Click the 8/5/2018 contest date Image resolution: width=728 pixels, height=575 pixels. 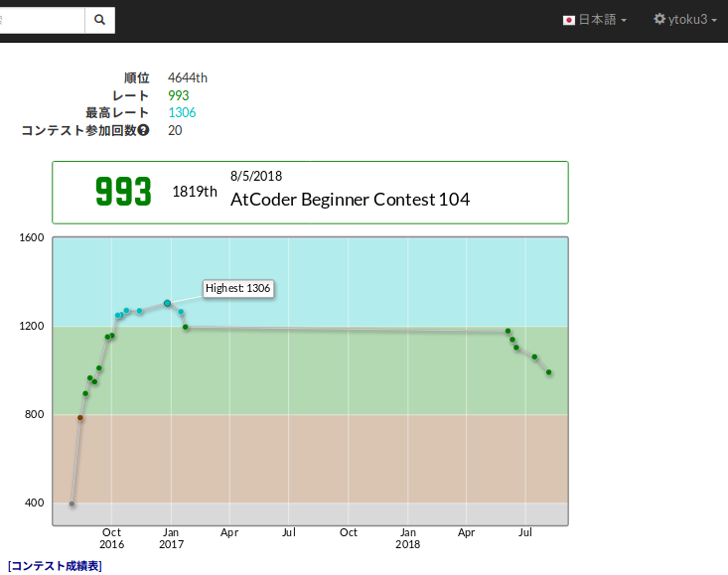click(x=256, y=176)
